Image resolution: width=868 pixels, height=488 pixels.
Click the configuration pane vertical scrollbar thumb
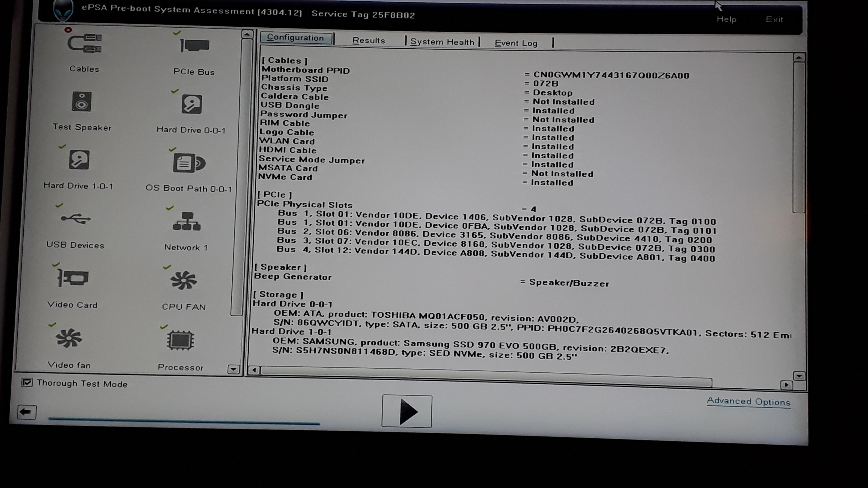(799, 138)
